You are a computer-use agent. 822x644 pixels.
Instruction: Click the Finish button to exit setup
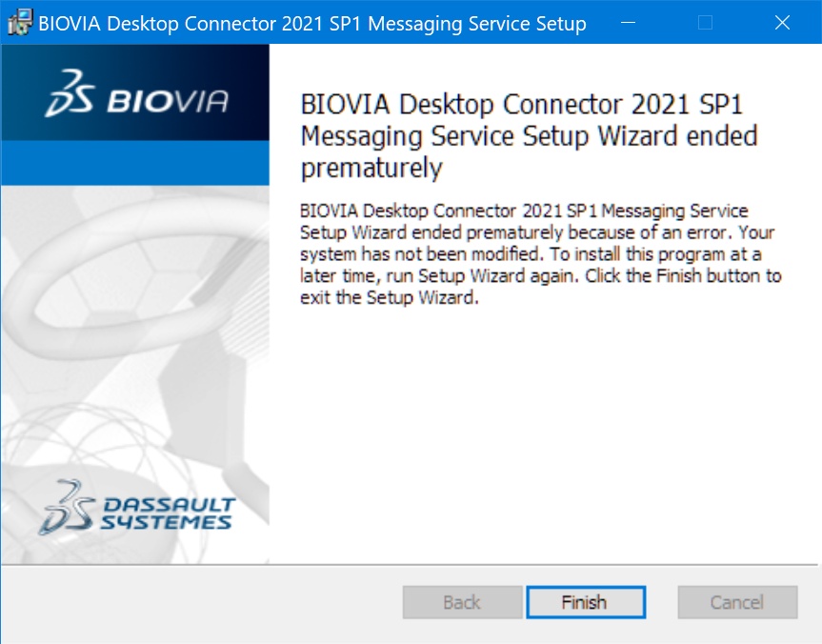(x=586, y=602)
